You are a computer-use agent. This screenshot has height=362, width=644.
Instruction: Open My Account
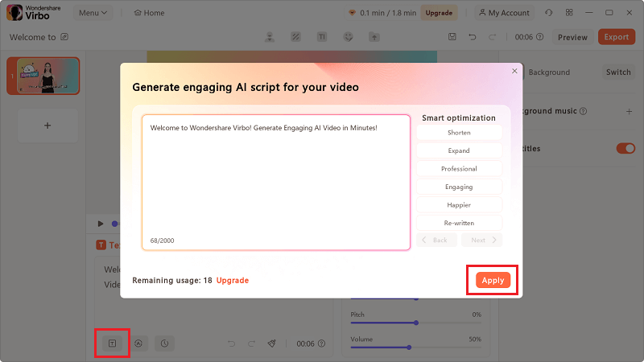[x=505, y=13]
